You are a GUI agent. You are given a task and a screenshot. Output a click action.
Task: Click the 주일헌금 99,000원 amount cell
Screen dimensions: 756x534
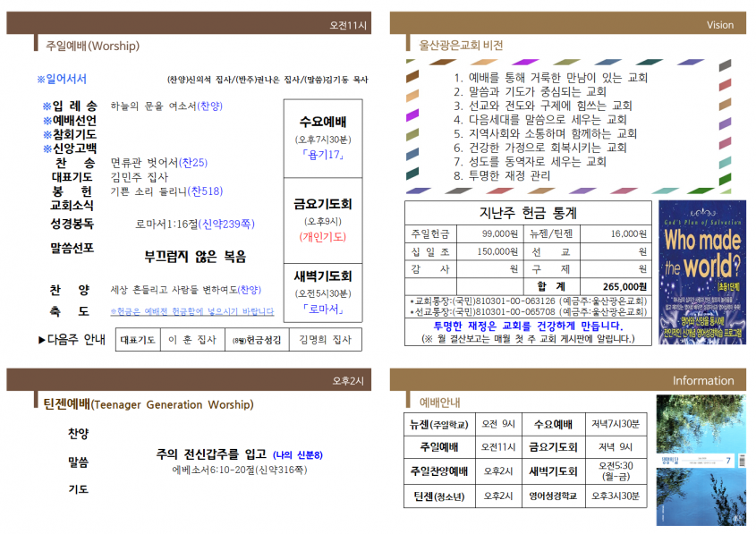click(487, 233)
